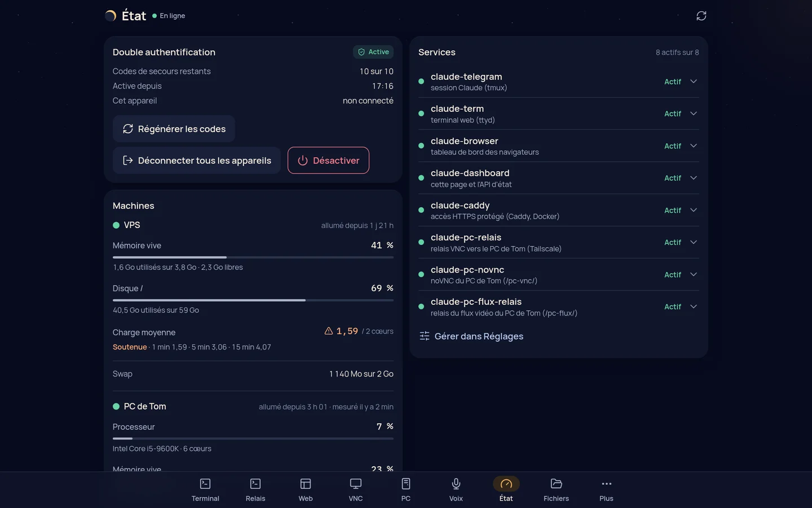
Task: Click '10 sur 10' backup codes value
Action: pos(377,71)
